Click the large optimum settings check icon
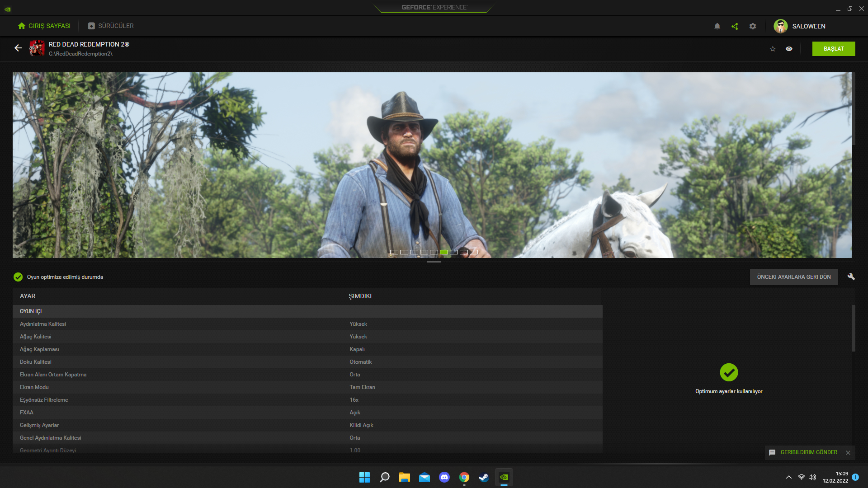 click(x=729, y=372)
